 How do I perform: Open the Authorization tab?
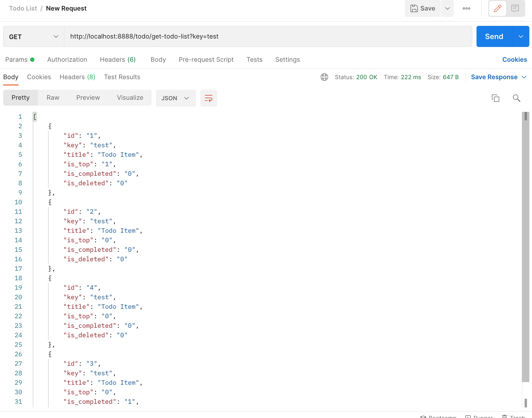click(67, 60)
